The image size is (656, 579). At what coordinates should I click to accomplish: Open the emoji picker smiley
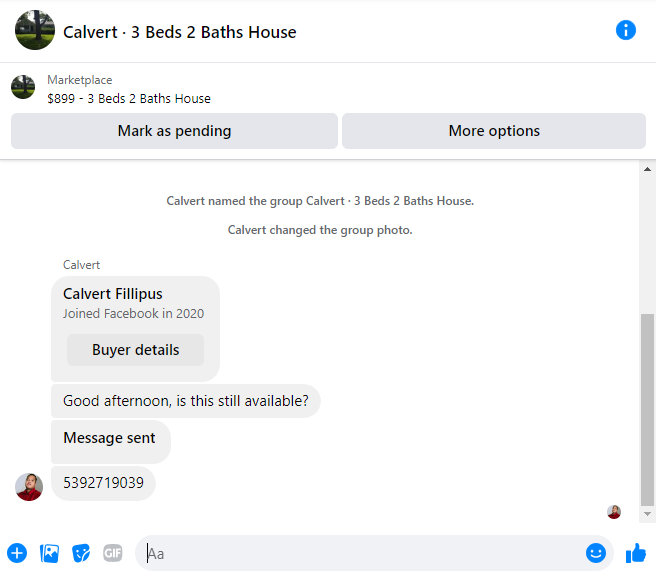(x=595, y=553)
